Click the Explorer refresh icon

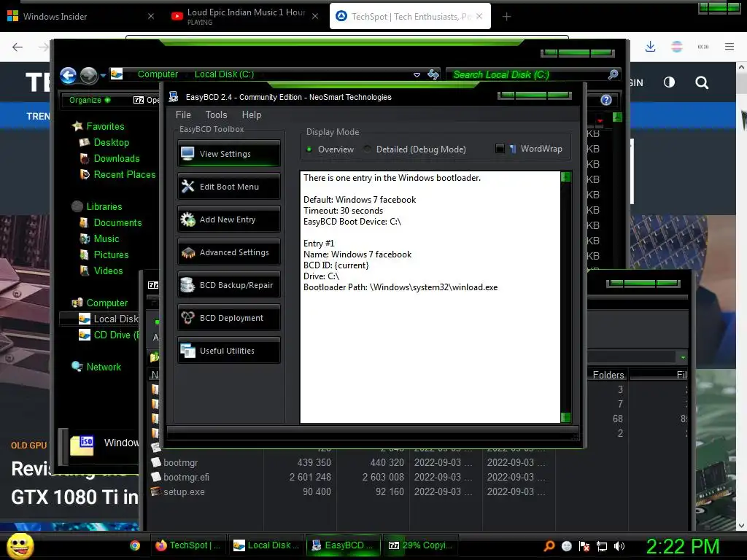[x=433, y=74]
